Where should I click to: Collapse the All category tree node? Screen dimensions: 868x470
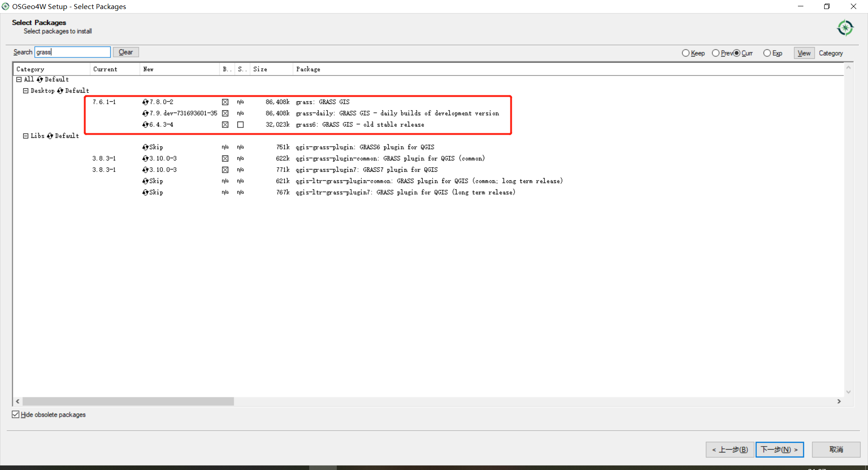click(x=19, y=80)
